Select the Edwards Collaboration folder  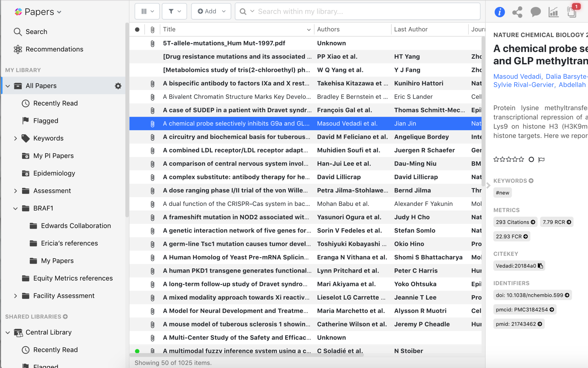[x=76, y=226]
